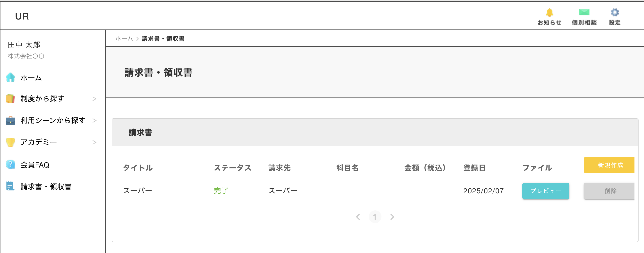Viewport: 644px width, 253px height.
Task: Click the 請求書・領収書 document icon
Action: tap(10, 186)
